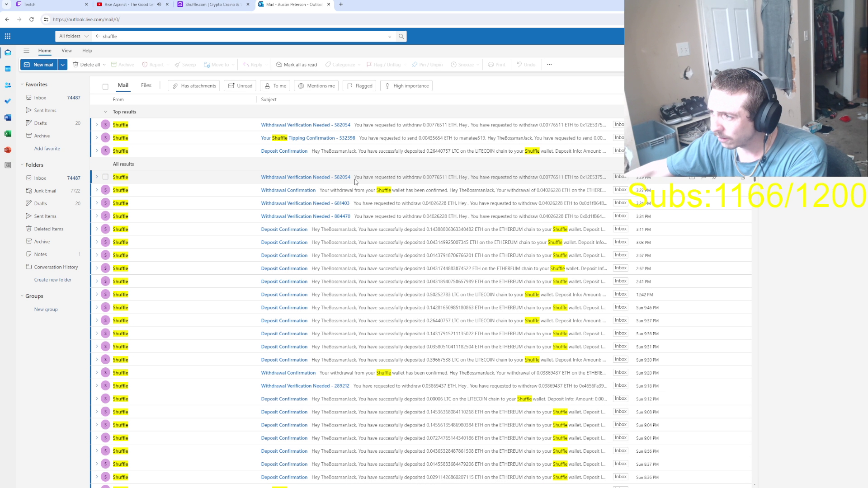
Task: Open Junk Email folder
Action: (53, 191)
